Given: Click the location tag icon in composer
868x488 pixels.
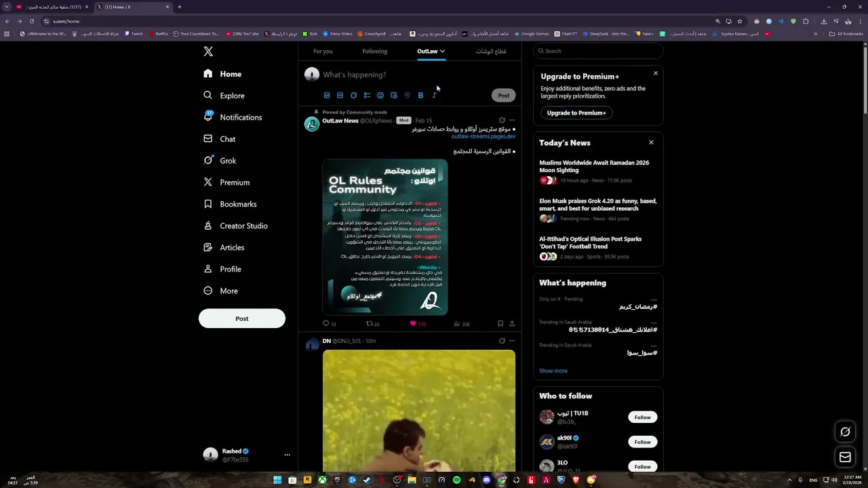Looking at the screenshot, I should coord(407,96).
